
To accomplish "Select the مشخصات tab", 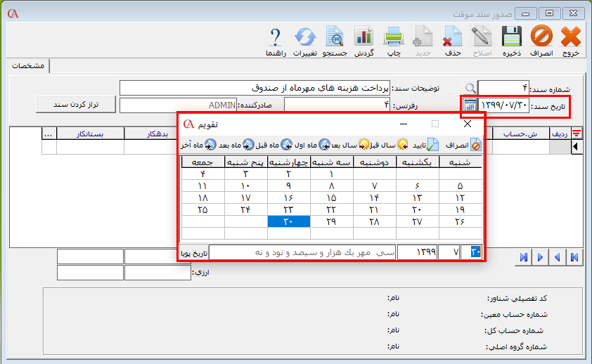I will (x=28, y=65).
